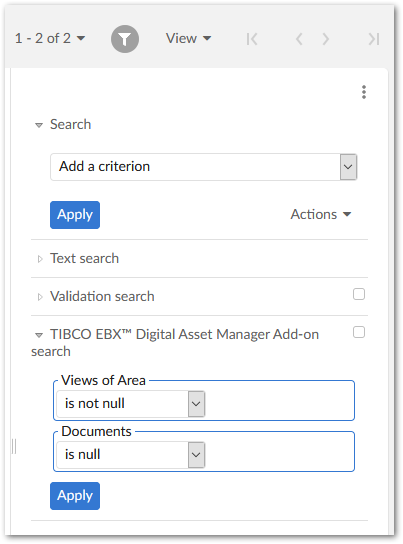Open the Views of Area operator dropdown
The image size is (403, 544).
click(130, 404)
